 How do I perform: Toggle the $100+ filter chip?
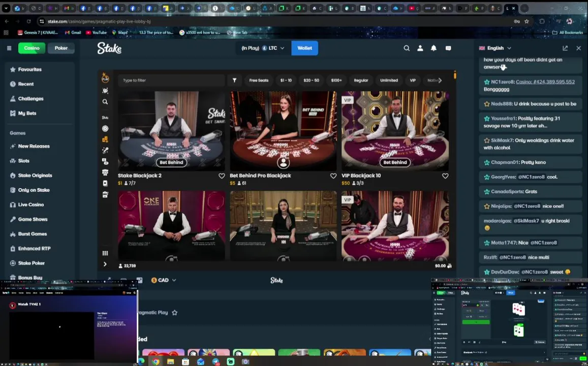336,80
